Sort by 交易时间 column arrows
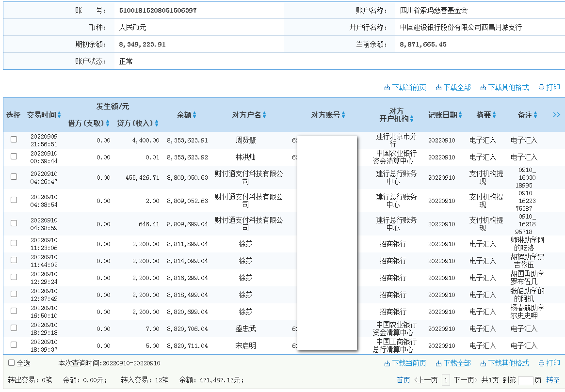 point(59,115)
